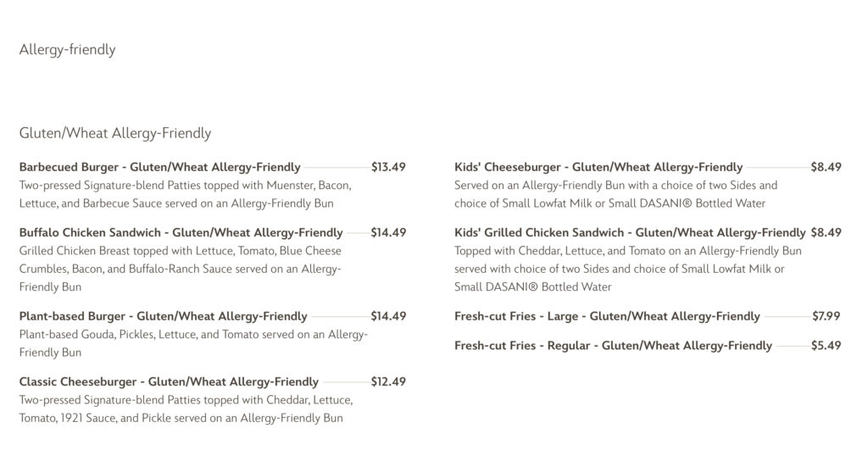Open the Kids' Grilled Chicken Sandwich item
The width and height of the screenshot is (868, 467).
[x=630, y=232]
